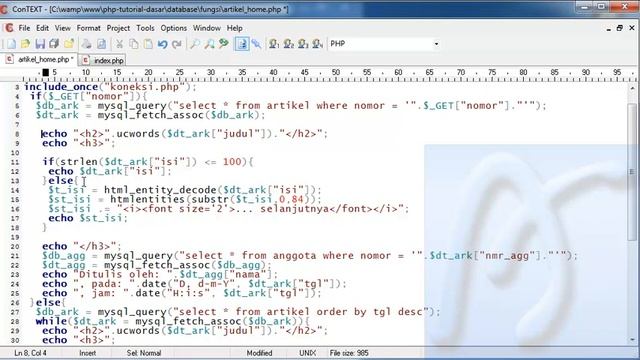Click the 'Insert' status bar entry
The width and height of the screenshot is (640, 360).
[87, 353]
